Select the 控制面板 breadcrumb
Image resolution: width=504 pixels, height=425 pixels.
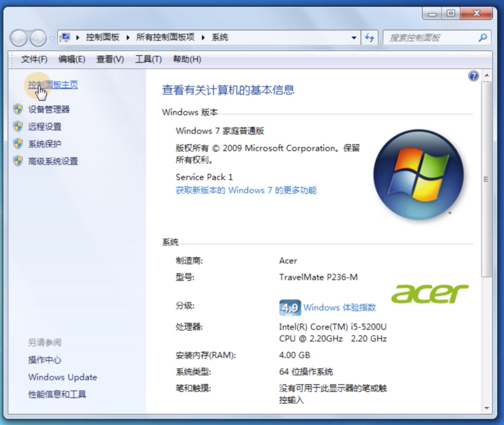(103, 38)
